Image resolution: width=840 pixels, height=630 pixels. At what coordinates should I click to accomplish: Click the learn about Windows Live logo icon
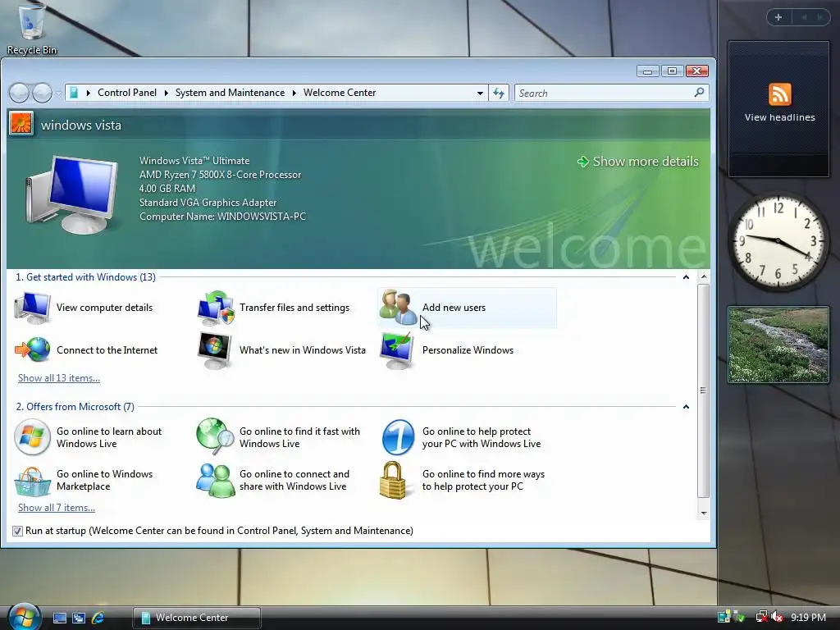click(32, 437)
